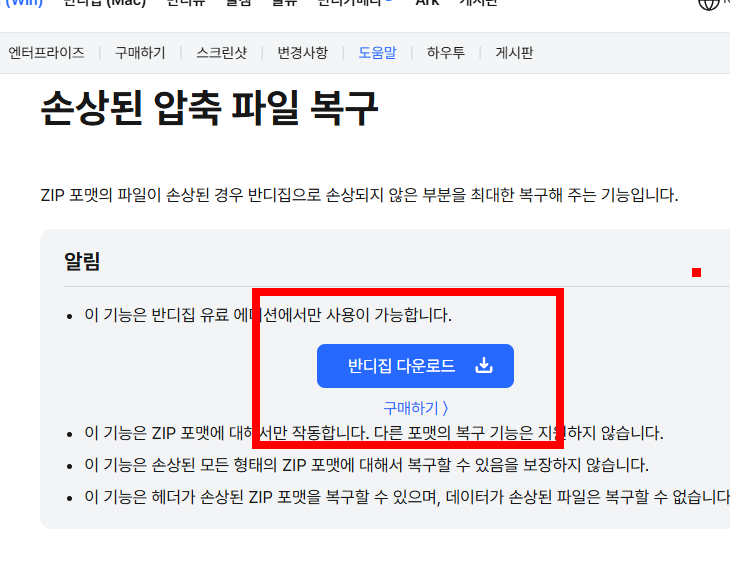Open 구매하기 in the sub-navigation bar
The height and width of the screenshot is (567, 730).
click(x=140, y=53)
